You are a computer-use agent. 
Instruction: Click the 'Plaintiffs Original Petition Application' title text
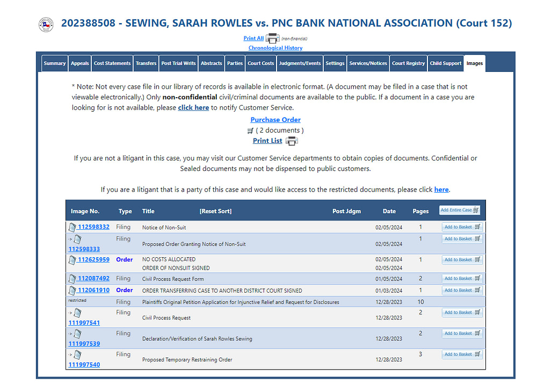241,302
